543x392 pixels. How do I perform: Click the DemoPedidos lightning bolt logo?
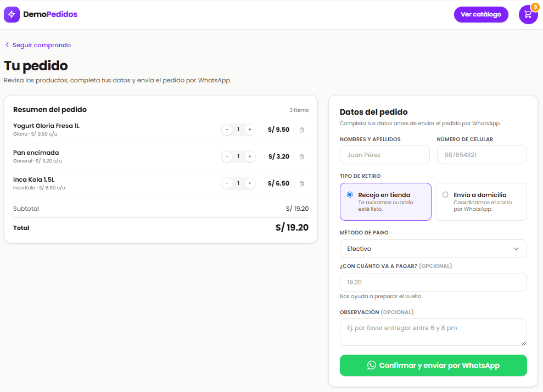click(12, 14)
